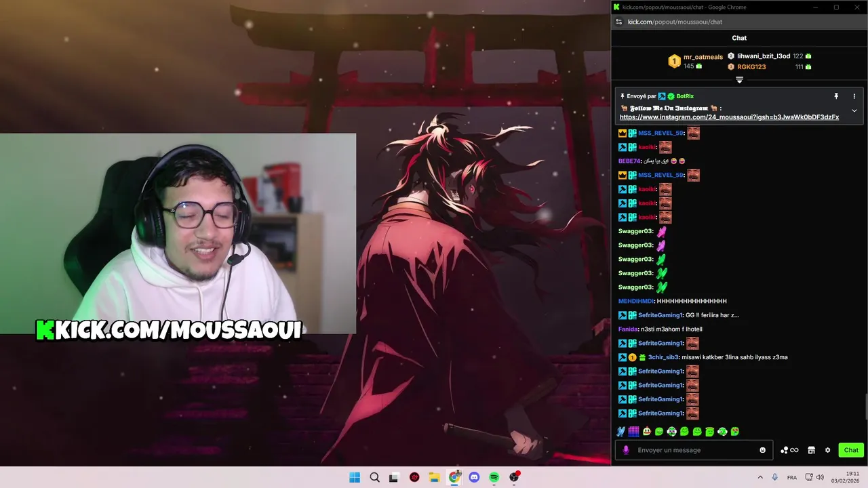Select the green emote with white headphones
868x488 pixels.
pyautogui.click(x=671, y=431)
